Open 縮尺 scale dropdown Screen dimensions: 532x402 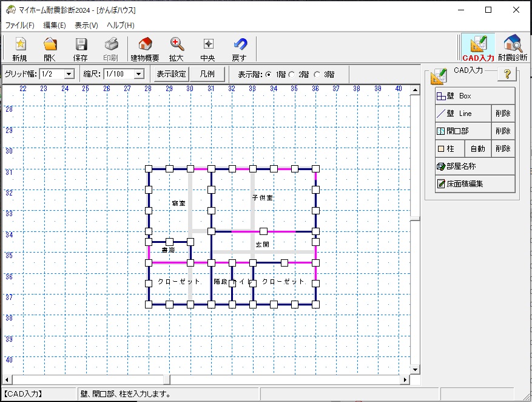coord(139,74)
